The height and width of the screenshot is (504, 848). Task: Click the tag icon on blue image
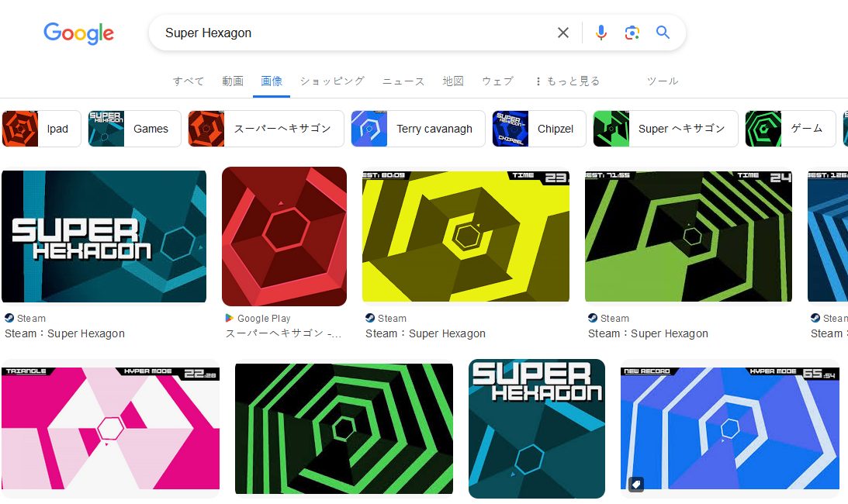tap(636, 483)
